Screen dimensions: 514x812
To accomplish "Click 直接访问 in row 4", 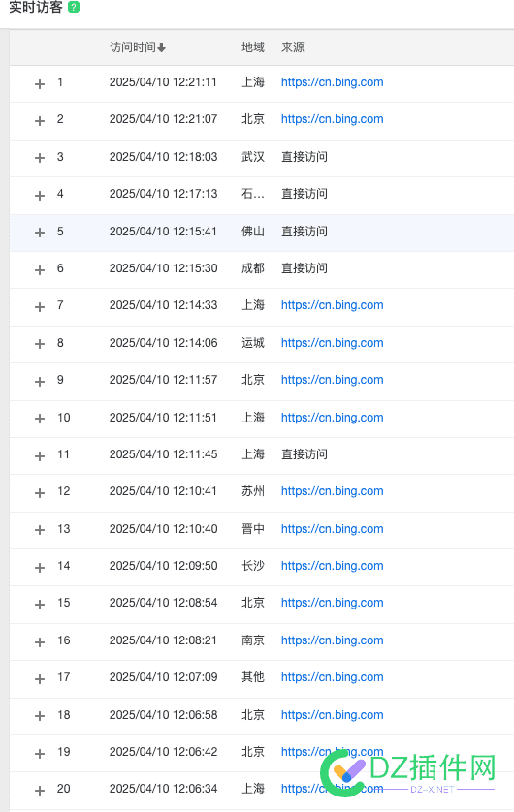I will [305, 194].
